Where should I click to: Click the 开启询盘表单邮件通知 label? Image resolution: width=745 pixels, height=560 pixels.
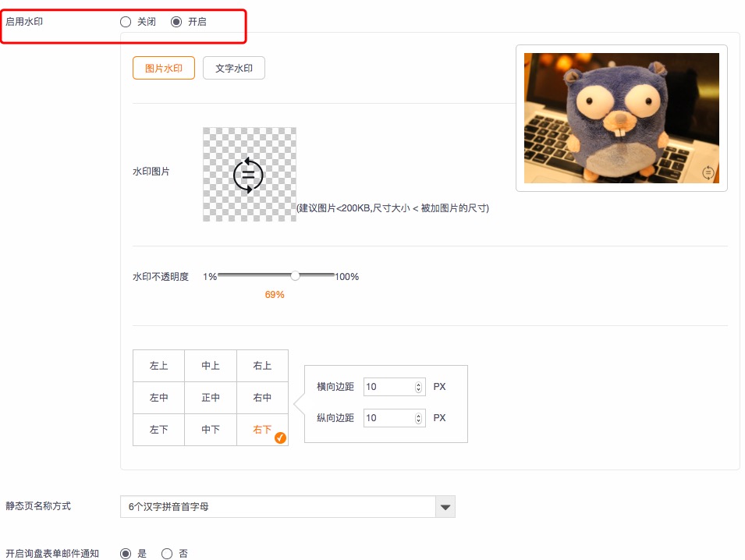coord(52,554)
